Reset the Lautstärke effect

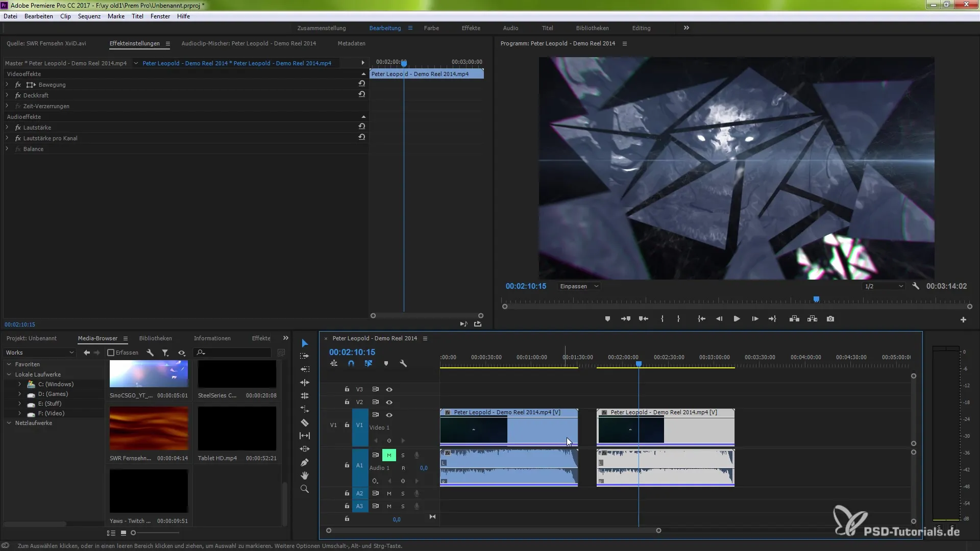coord(361,127)
